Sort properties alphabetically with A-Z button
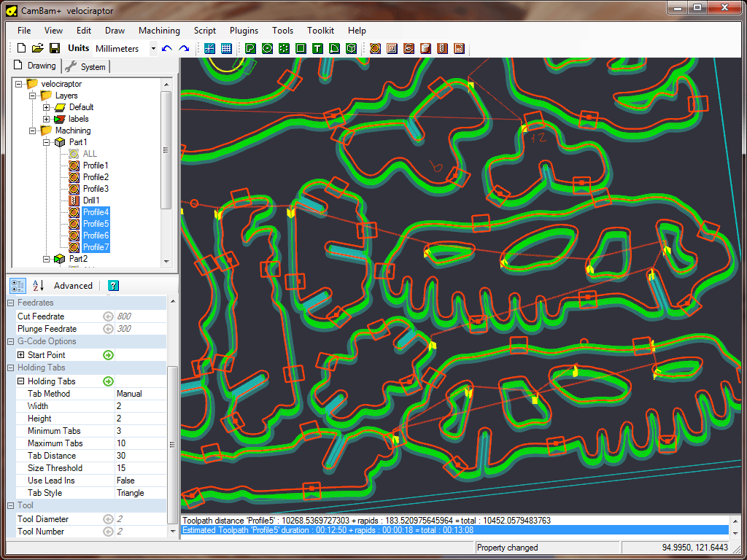Viewport: 747px width, 560px height. (x=38, y=285)
